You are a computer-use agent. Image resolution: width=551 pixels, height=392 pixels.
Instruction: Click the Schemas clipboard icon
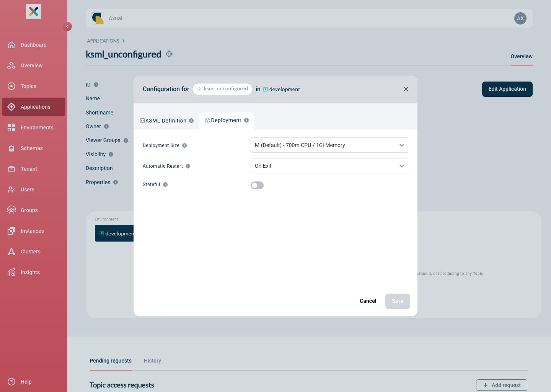[x=11, y=148]
